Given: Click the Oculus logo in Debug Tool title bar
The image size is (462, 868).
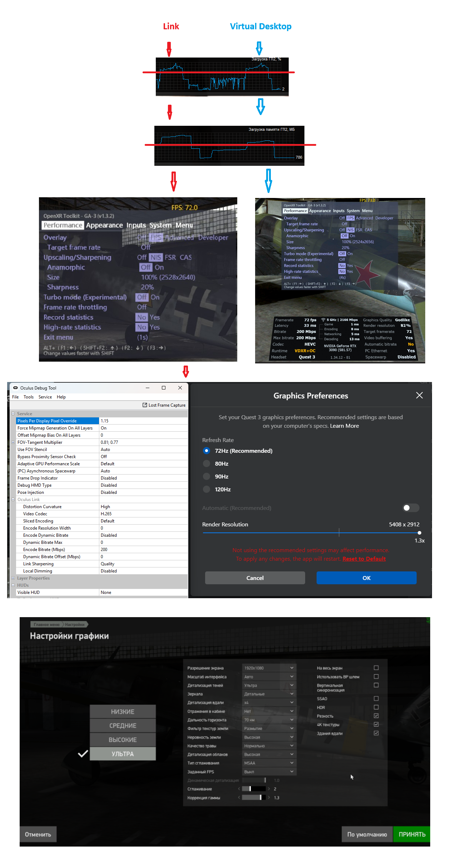Looking at the screenshot, I should 15,388.
